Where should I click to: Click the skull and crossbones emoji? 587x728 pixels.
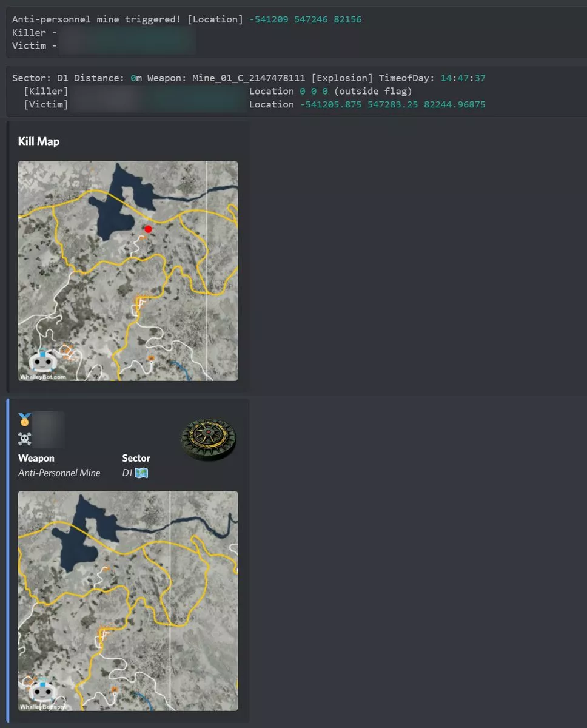24,439
